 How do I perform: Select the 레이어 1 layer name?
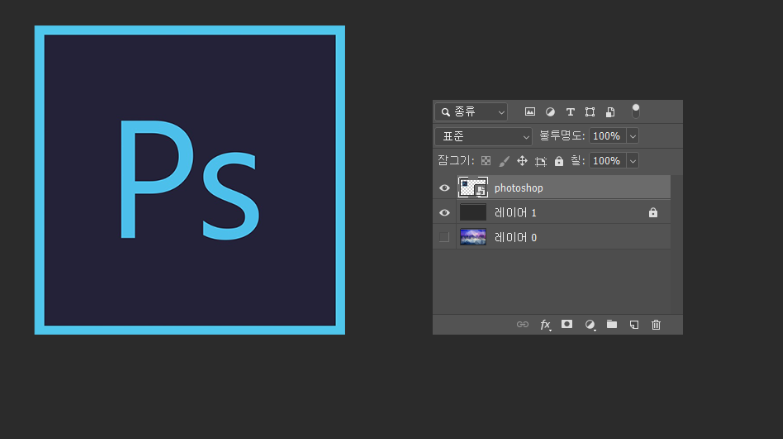click(x=515, y=213)
